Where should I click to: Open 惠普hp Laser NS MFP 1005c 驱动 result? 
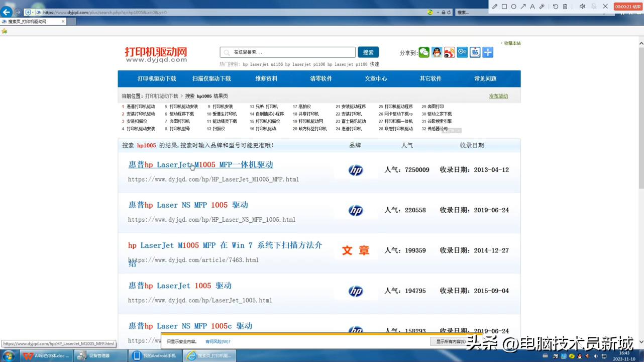pyautogui.click(x=190, y=326)
